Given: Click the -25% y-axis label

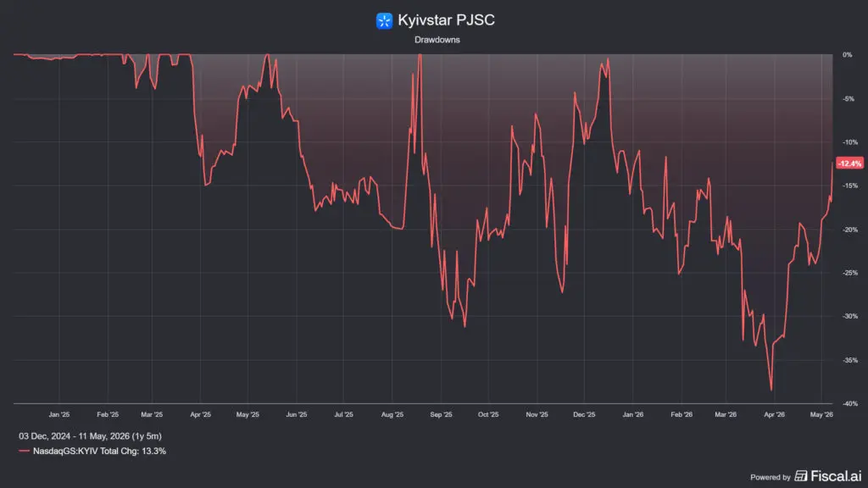Looking at the screenshot, I should click(850, 273).
